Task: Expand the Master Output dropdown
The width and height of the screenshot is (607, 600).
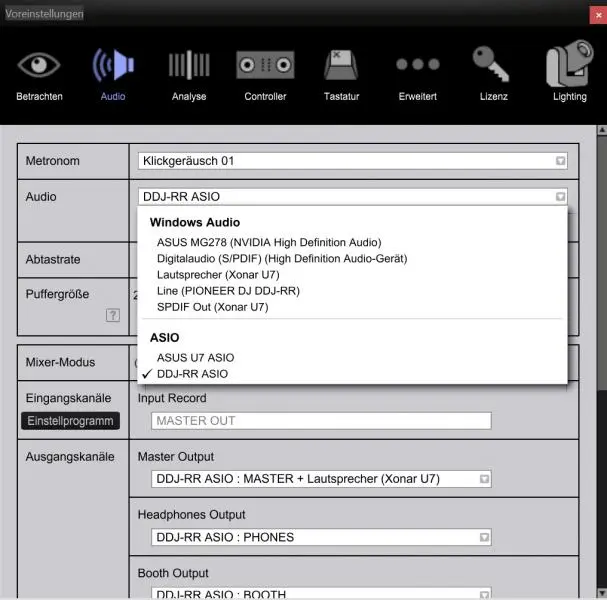Action: click(321, 479)
